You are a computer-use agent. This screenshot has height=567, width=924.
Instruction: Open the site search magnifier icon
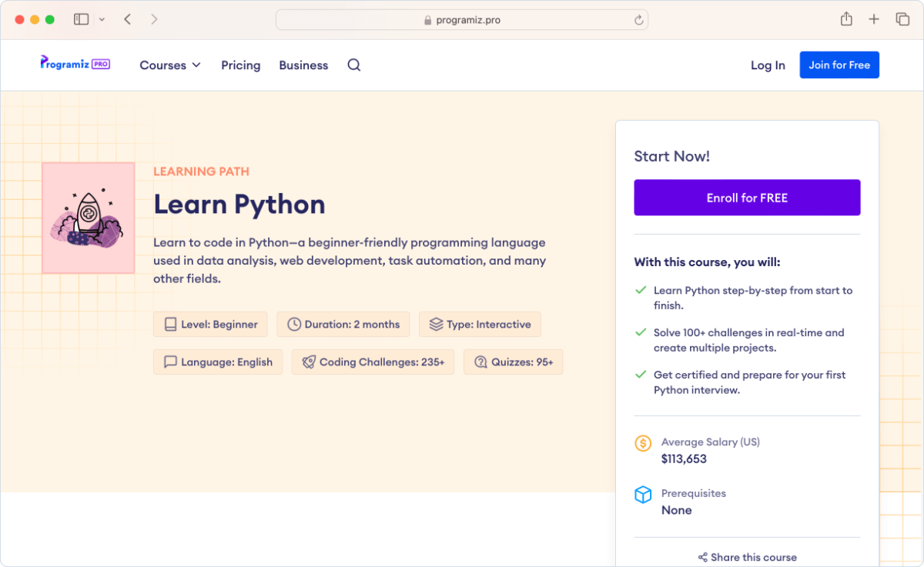pyautogui.click(x=354, y=65)
